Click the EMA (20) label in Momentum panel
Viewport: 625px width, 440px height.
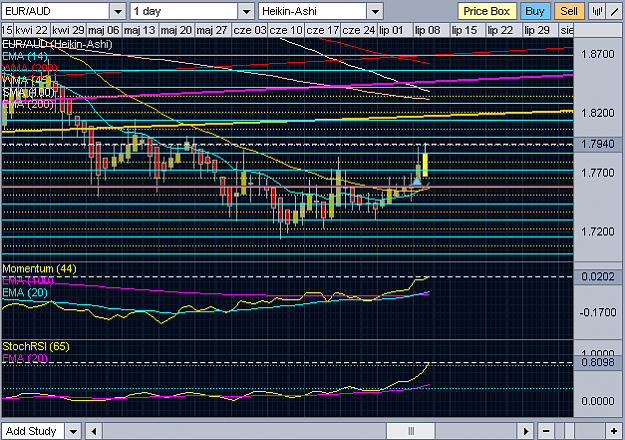pos(25,293)
